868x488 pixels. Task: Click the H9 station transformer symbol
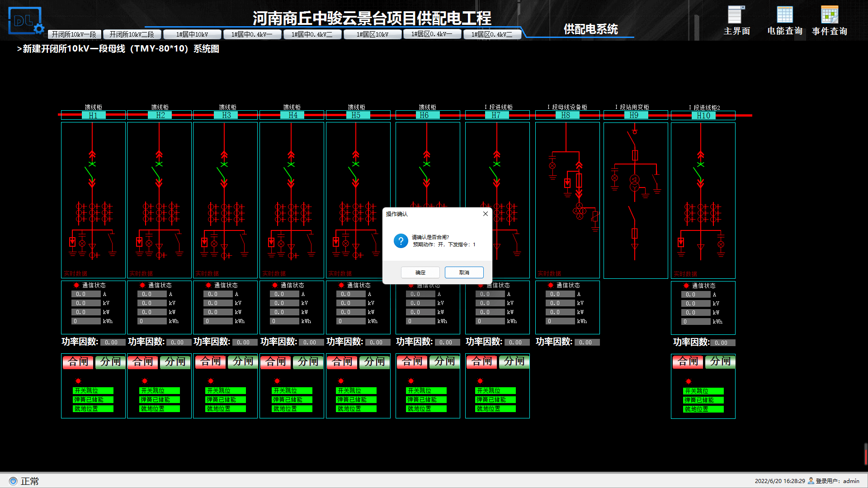(x=635, y=183)
